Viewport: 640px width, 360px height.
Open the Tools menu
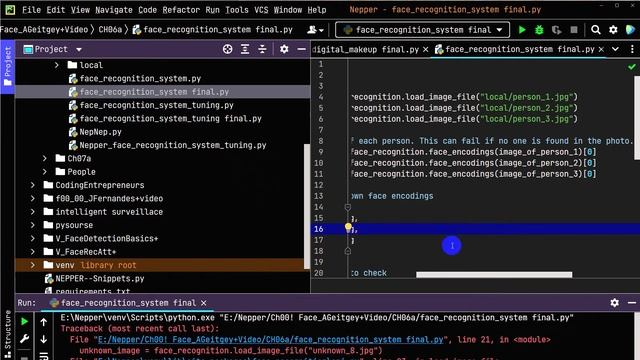(x=237, y=10)
